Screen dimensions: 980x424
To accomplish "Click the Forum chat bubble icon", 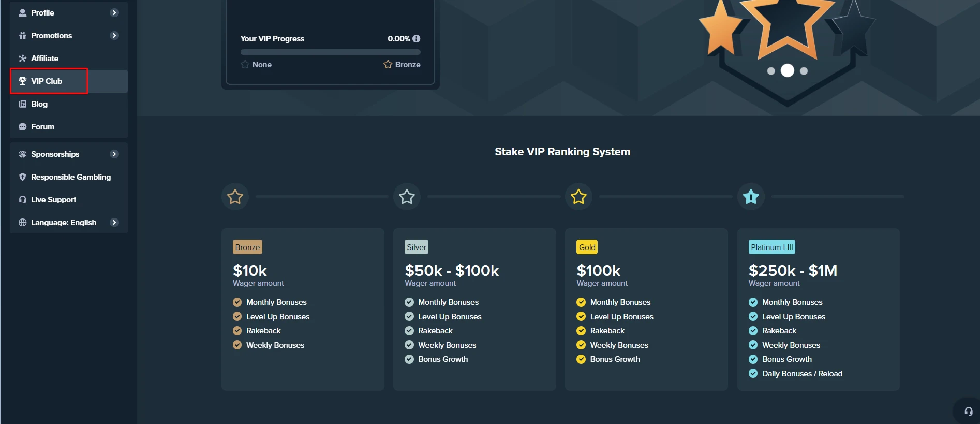I will (x=22, y=126).
